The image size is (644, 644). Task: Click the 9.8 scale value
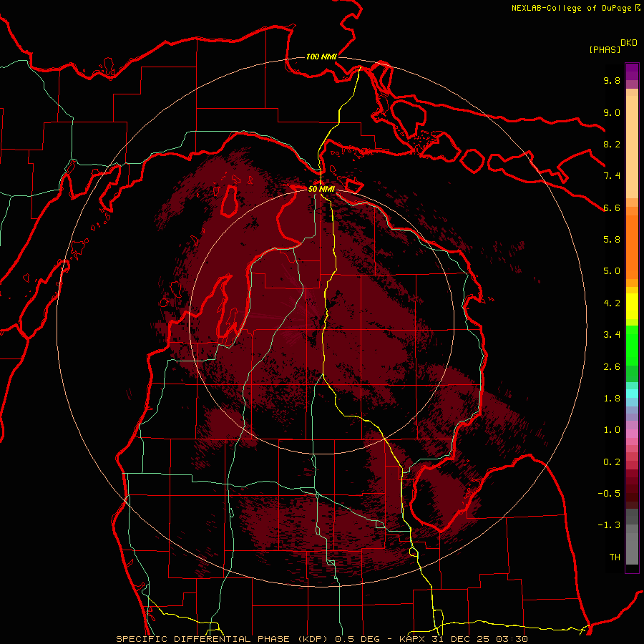point(612,80)
